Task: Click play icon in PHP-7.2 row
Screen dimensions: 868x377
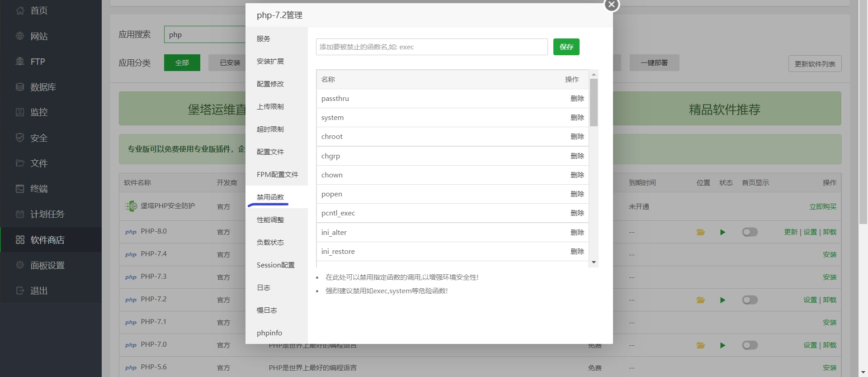Action: 722,300
